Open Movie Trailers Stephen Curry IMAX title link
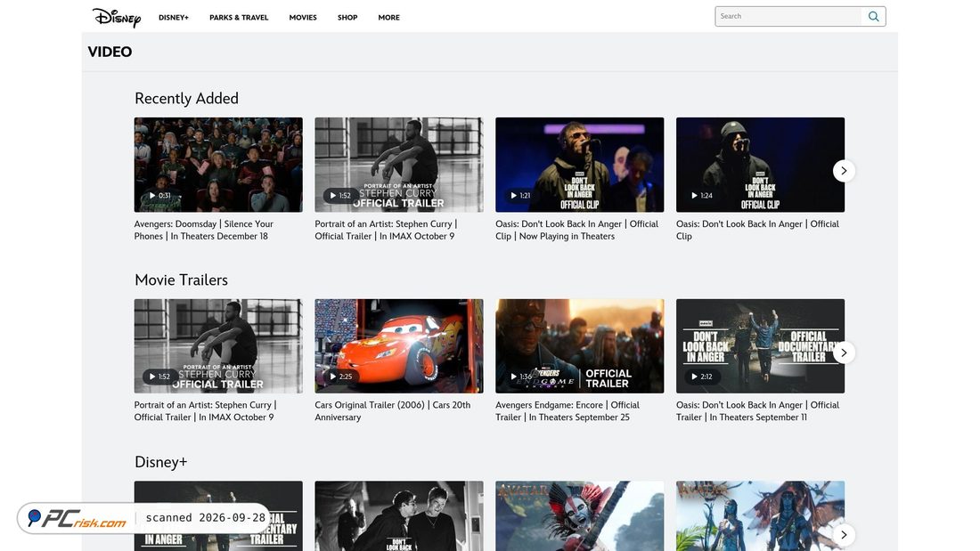The width and height of the screenshot is (980, 551). [205, 411]
